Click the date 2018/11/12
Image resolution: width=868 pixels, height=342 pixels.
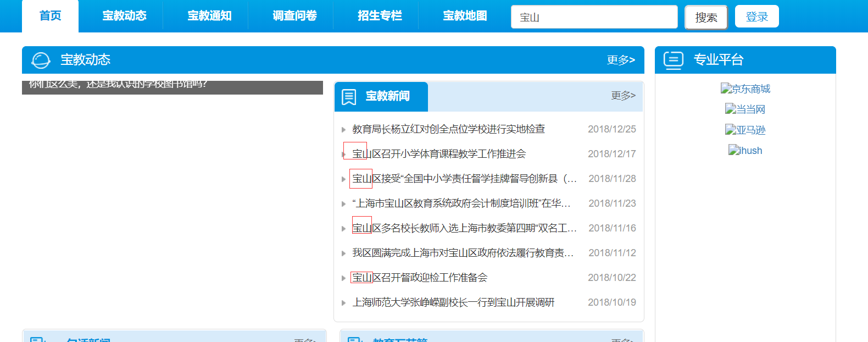pos(612,253)
